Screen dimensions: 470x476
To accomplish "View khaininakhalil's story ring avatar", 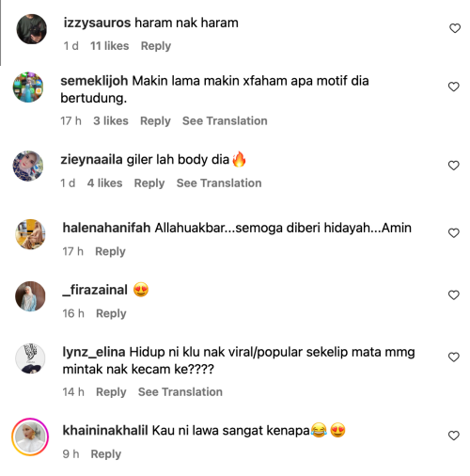I will (30, 436).
